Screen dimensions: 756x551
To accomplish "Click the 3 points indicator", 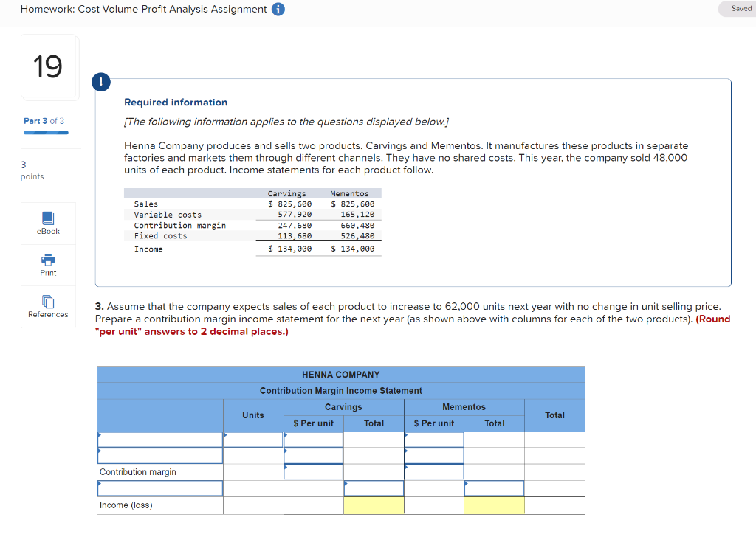I will pyautogui.click(x=32, y=170).
